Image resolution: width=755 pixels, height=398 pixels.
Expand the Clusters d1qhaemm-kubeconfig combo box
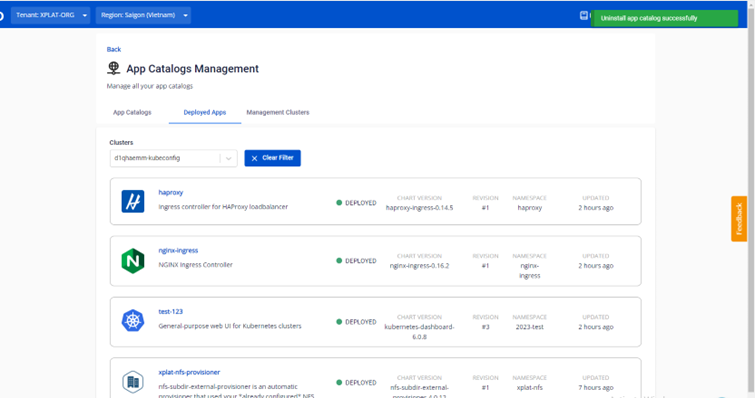[x=173, y=158]
